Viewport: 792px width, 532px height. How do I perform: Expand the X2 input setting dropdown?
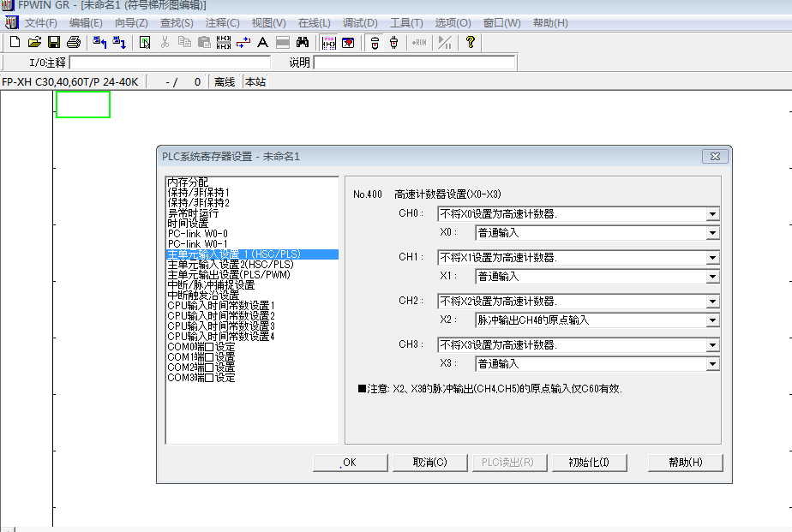click(x=712, y=320)
